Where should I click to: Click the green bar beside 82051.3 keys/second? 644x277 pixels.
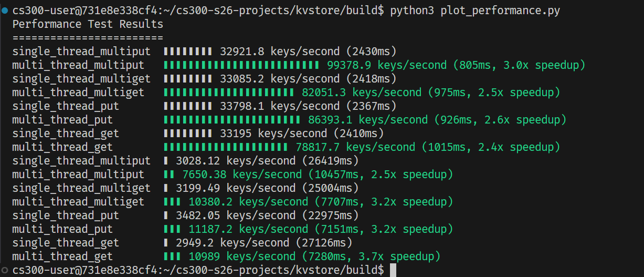click(228, 93)
